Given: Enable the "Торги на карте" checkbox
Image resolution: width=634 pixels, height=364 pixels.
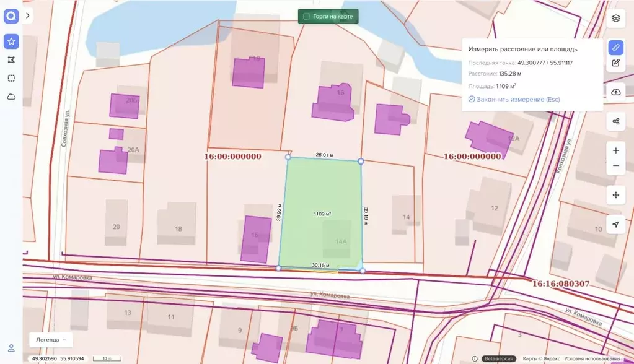Looking at the screenshot, I should point(306,16).
